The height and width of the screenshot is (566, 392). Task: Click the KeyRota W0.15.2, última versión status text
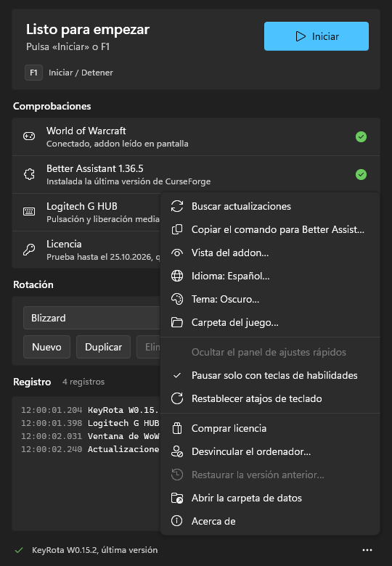pos(94,550)
